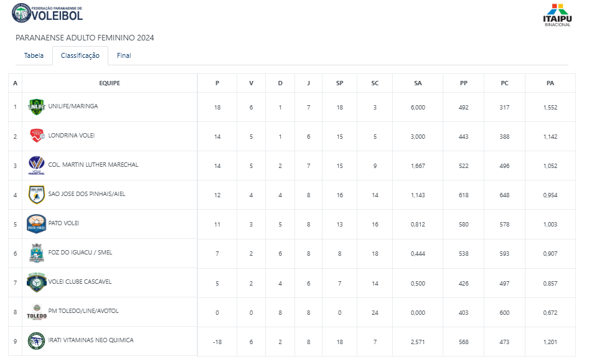Click the Pato Volei team logo
589x364 pixels.
(x=36, y=223)
